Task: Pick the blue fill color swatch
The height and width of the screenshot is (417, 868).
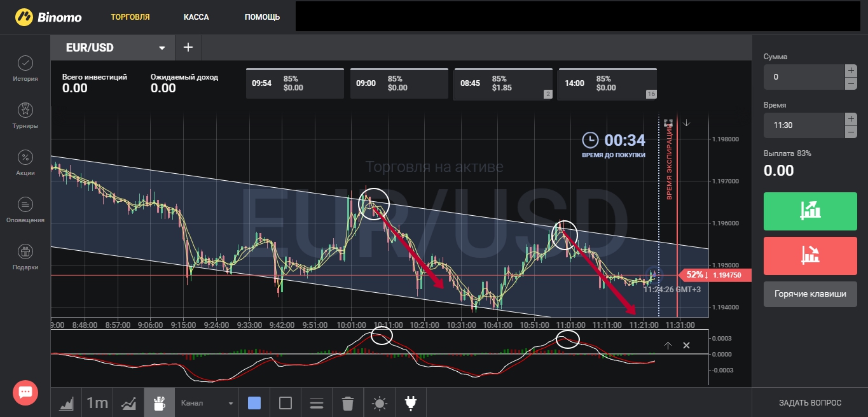Action: 254,403
